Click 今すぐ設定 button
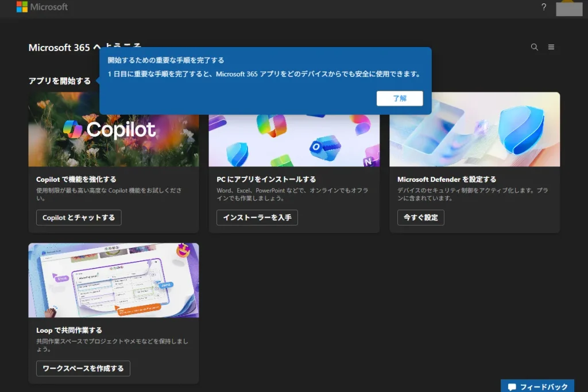 pyautogui.click(x=421, y=218)
